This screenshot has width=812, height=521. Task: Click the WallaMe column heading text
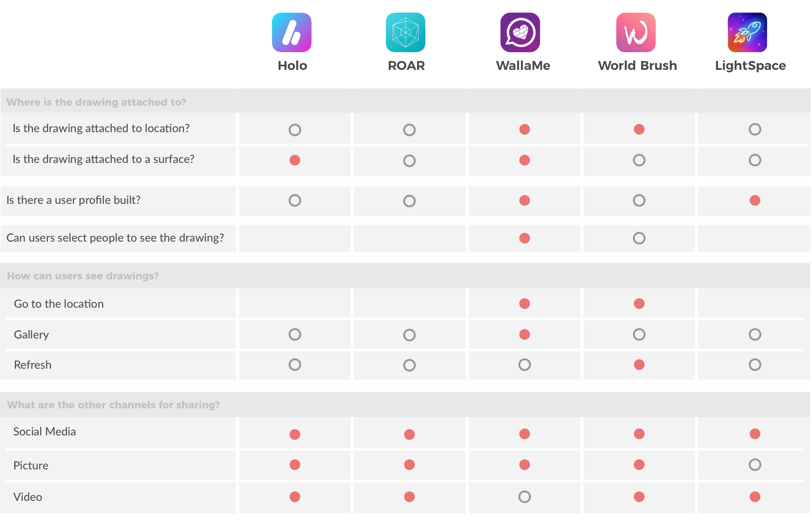point(523,66)
